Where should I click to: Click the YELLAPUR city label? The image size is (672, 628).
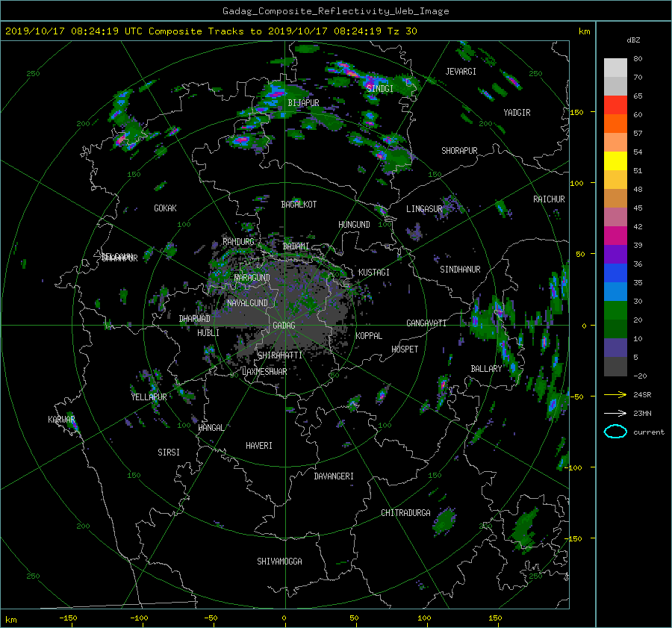pyautogui.click(x=149, y=397)
